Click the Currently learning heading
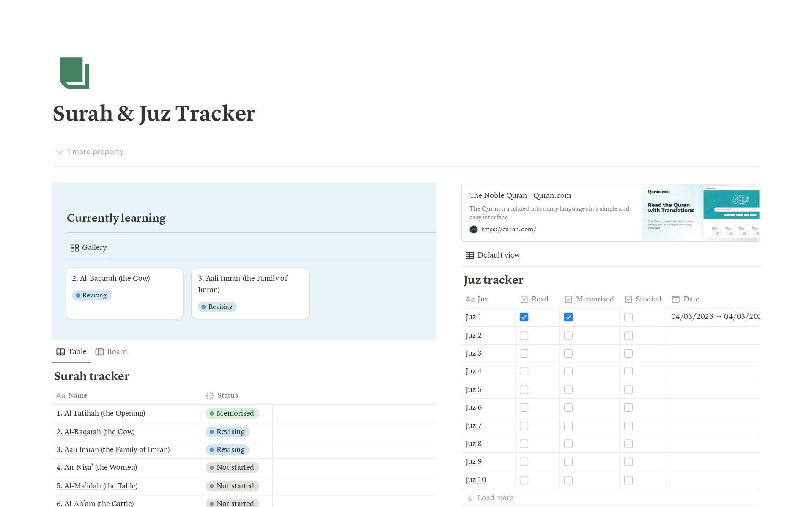The width and height of the screenshot is (812, 507). click(116, 218)
